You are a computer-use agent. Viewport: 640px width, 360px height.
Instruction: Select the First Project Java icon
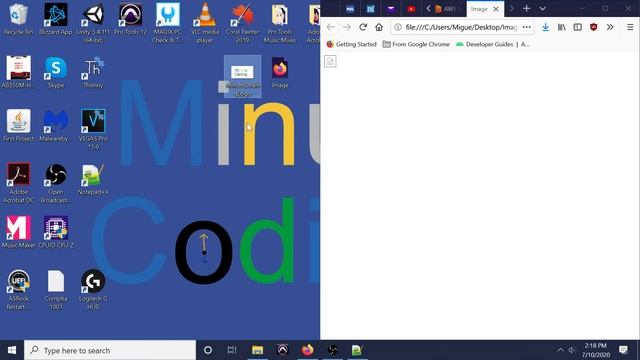[18, 126]
